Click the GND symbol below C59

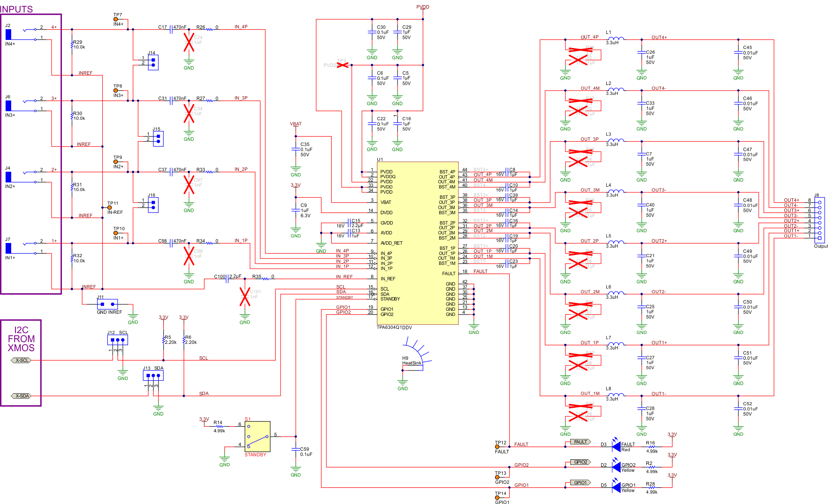[295, 470]
